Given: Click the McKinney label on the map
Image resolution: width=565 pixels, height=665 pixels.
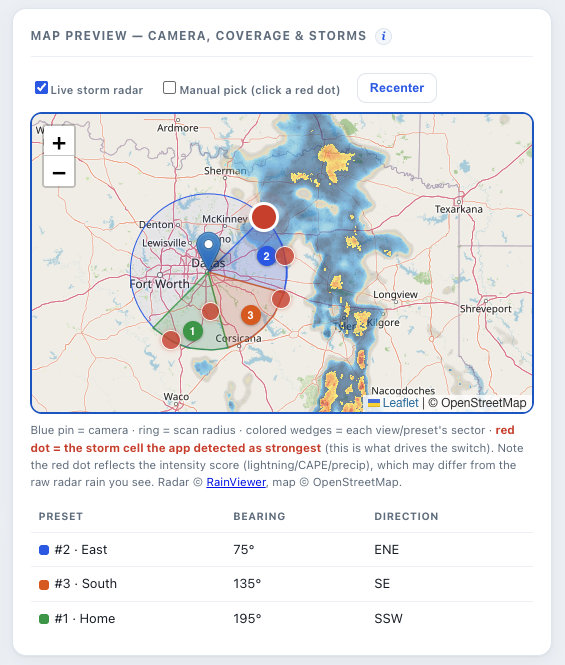Looking at the screenshot, I should [x=225, y=219].
